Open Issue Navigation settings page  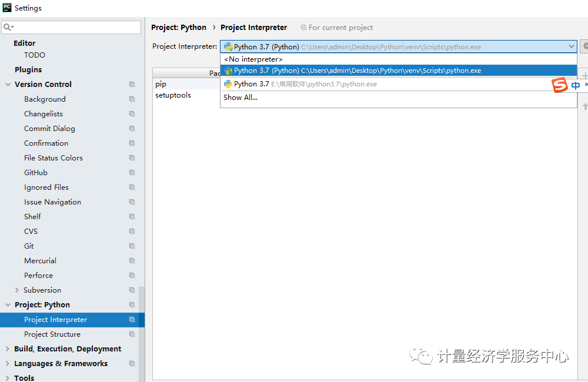(x=52, y=202)
